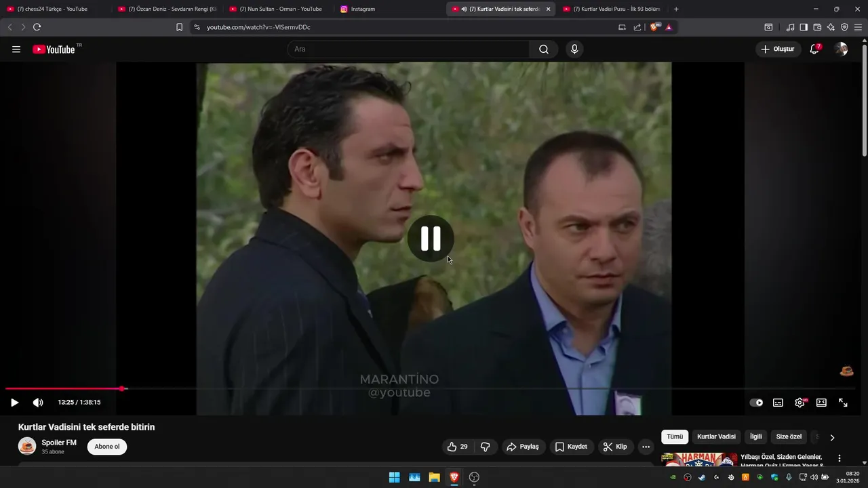868x488 pixels.
Task: Open the account avatar menu
Action: pos(841,49)
